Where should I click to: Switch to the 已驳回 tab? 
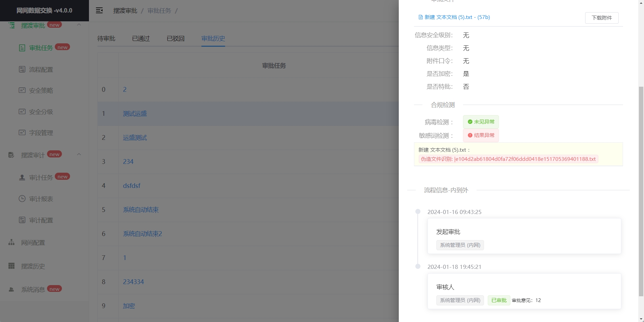(176, 39)
